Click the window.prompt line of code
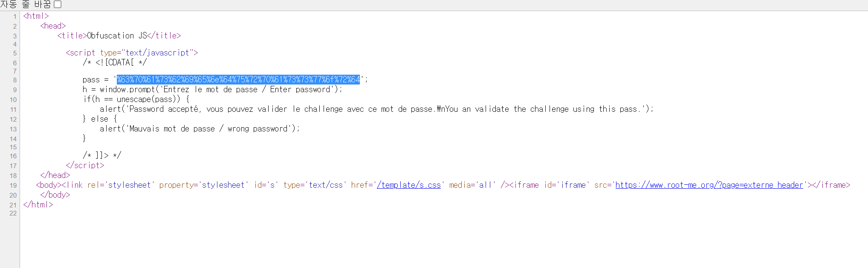Viewport: 868px width, 268px height. click(212, 89)
